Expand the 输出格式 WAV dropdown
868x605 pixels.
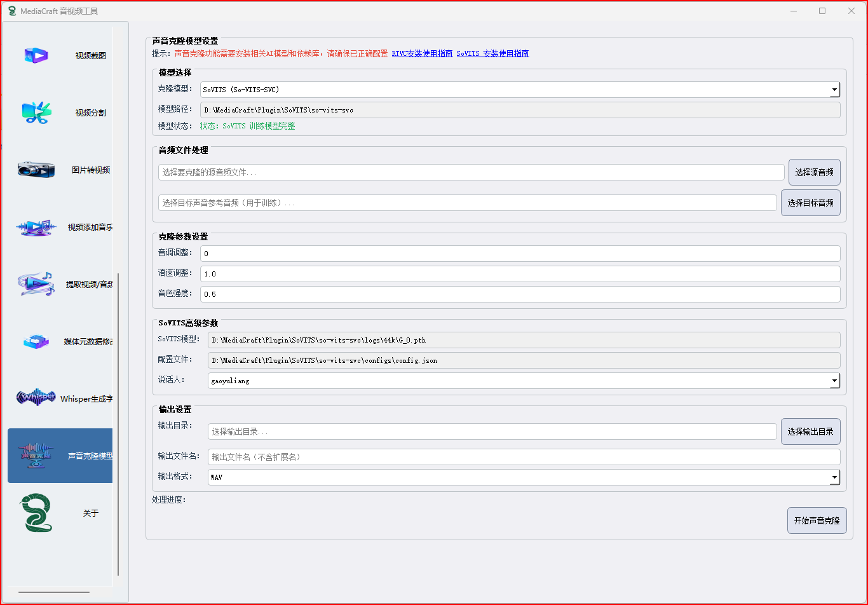[834, 477]
